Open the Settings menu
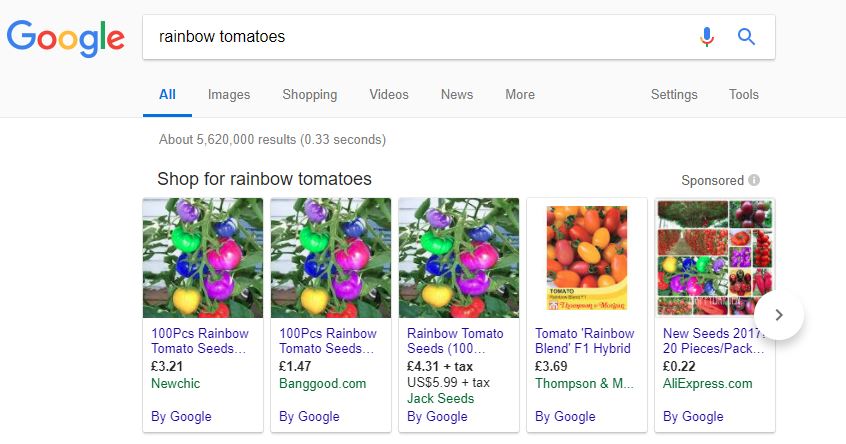 [x=674, y=94]
